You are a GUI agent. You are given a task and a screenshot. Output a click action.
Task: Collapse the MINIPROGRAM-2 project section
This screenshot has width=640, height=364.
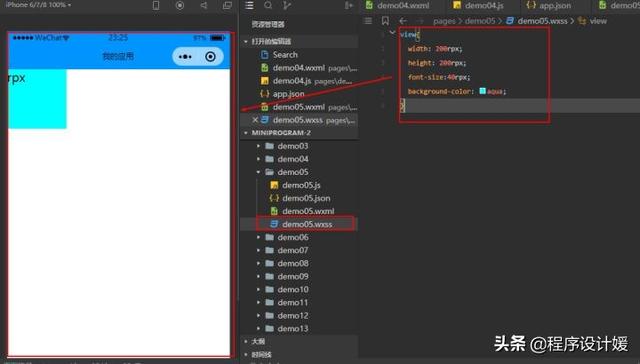click(246, 133)
